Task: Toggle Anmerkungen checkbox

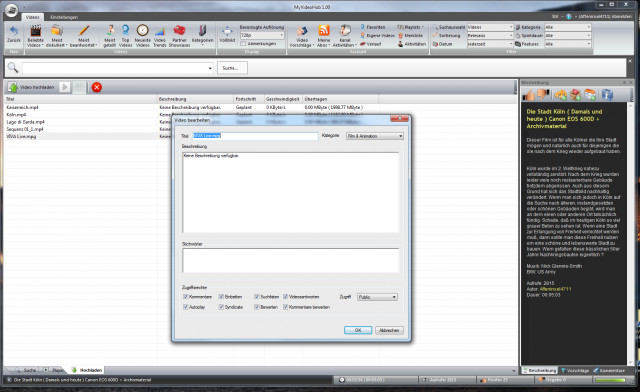Action: [243, 44]
